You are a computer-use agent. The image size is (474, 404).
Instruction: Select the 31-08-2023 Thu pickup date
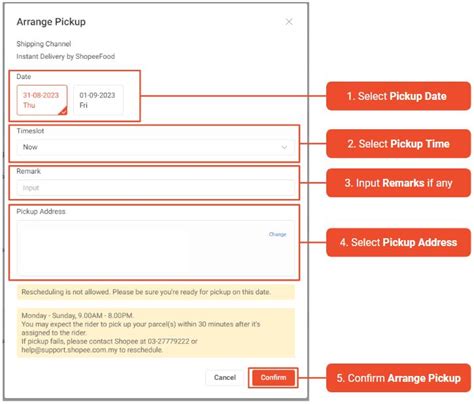pyautogui.click(x=42, y=100)
